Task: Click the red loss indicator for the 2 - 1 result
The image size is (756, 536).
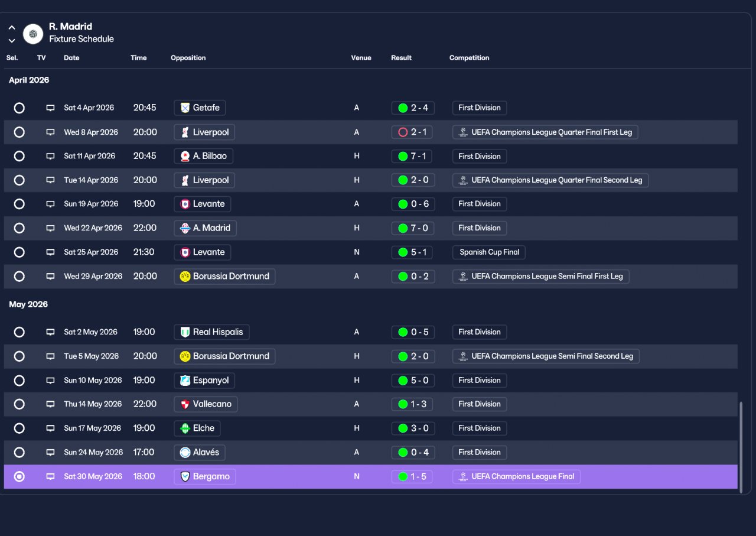Action: point(403,132)
